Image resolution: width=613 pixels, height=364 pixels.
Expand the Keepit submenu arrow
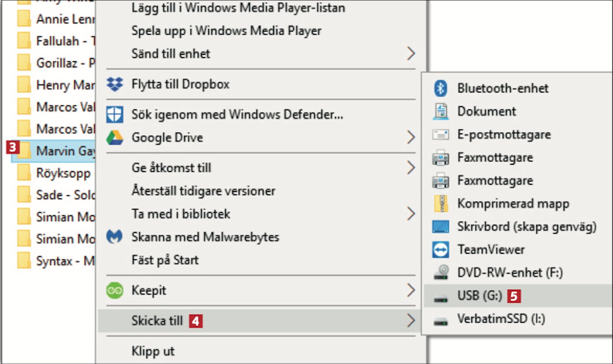click(x=411, y=290)
